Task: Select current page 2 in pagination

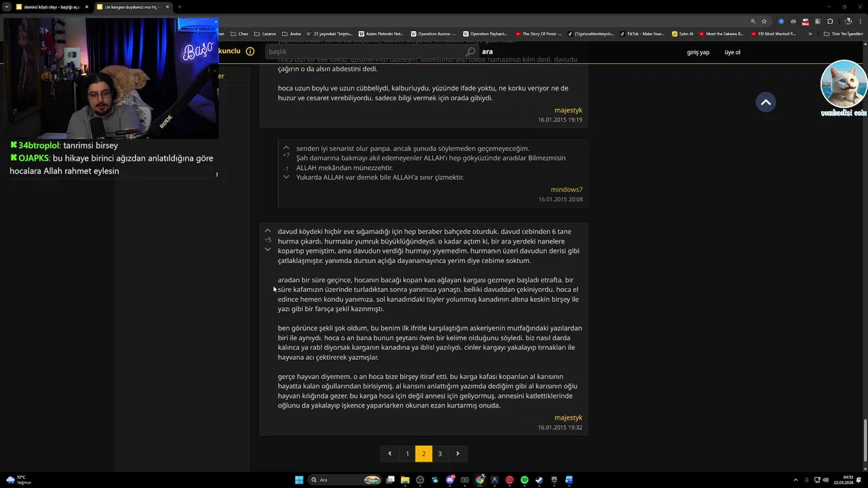Action: click(424, 453)
